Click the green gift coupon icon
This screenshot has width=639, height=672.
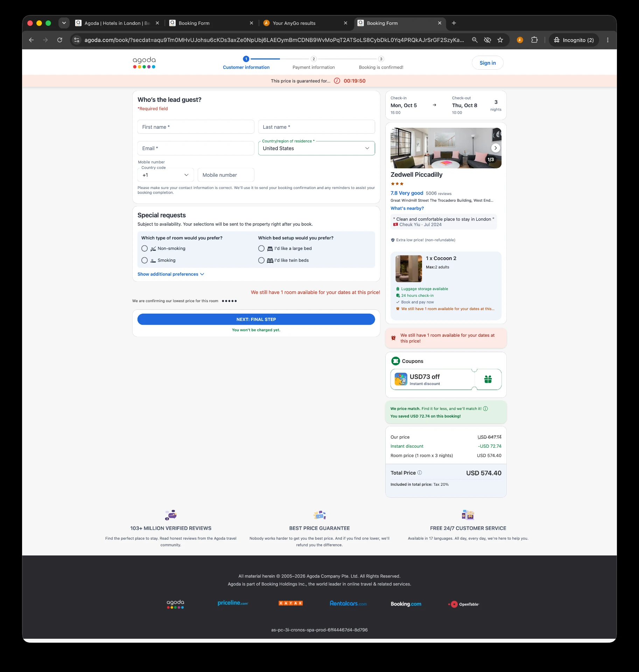click(488, 379)
